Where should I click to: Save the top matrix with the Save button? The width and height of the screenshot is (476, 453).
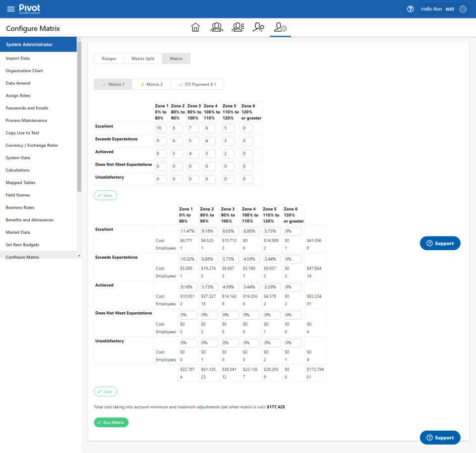coord(105,195)
